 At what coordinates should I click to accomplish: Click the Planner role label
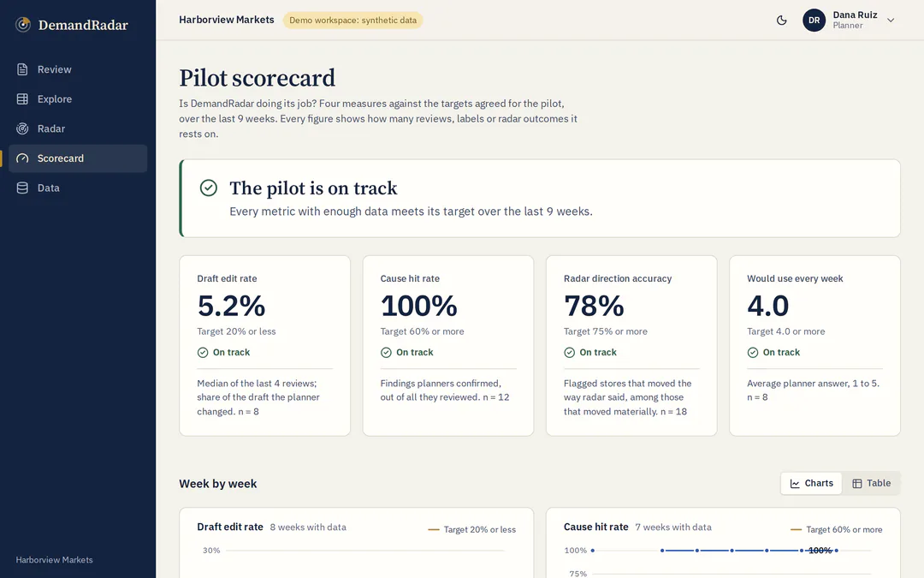click(847, 26)
